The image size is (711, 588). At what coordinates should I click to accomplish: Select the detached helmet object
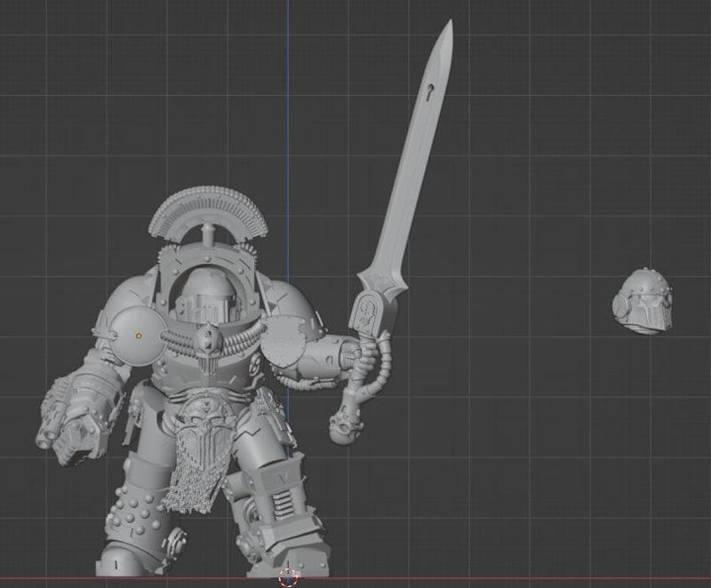click(643, 301)
